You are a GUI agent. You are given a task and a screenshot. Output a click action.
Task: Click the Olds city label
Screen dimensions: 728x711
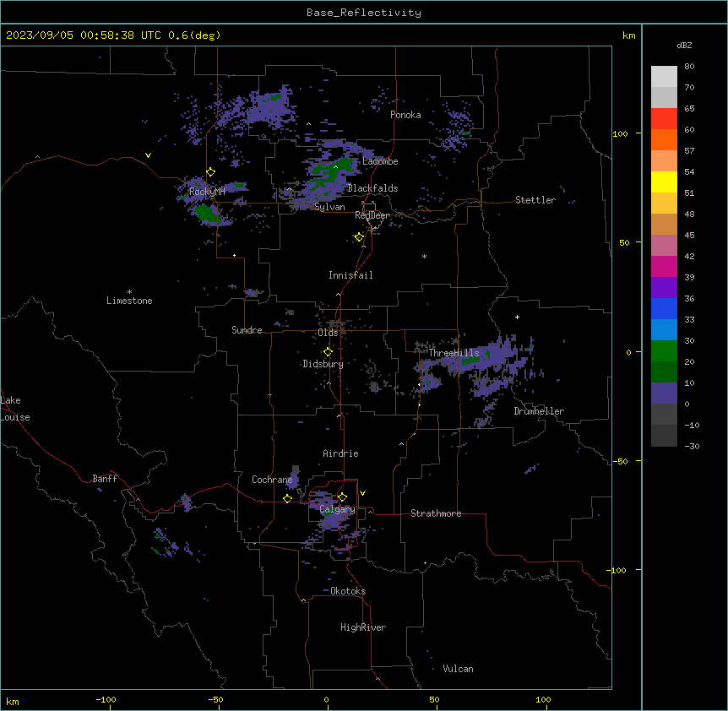(328, 333)
